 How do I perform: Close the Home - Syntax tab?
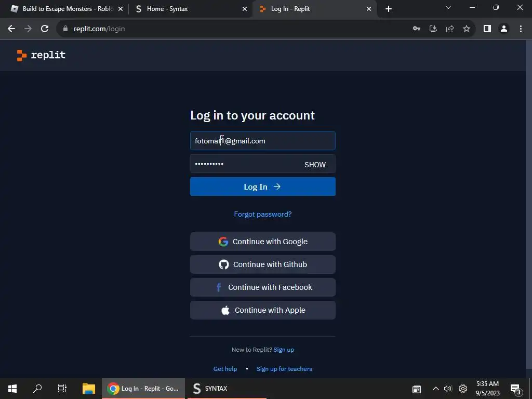click(x=245, y=9)
